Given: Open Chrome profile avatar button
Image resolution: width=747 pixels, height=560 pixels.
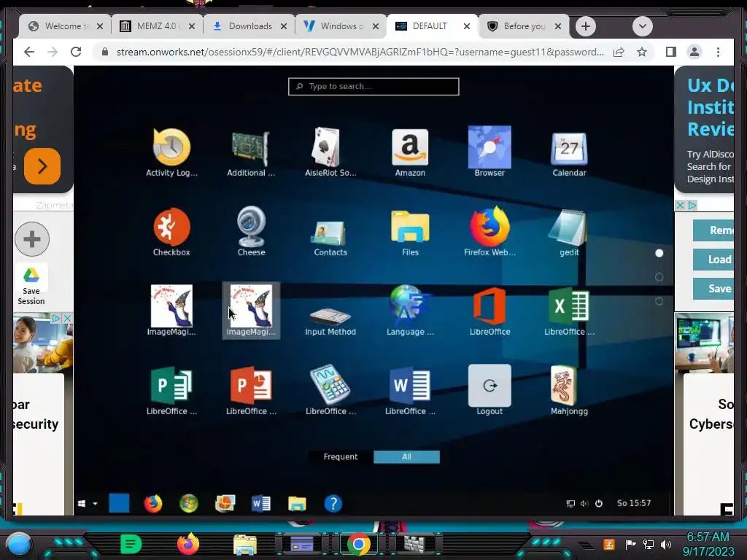Looking at the screenshot, I should coord(694,52).
